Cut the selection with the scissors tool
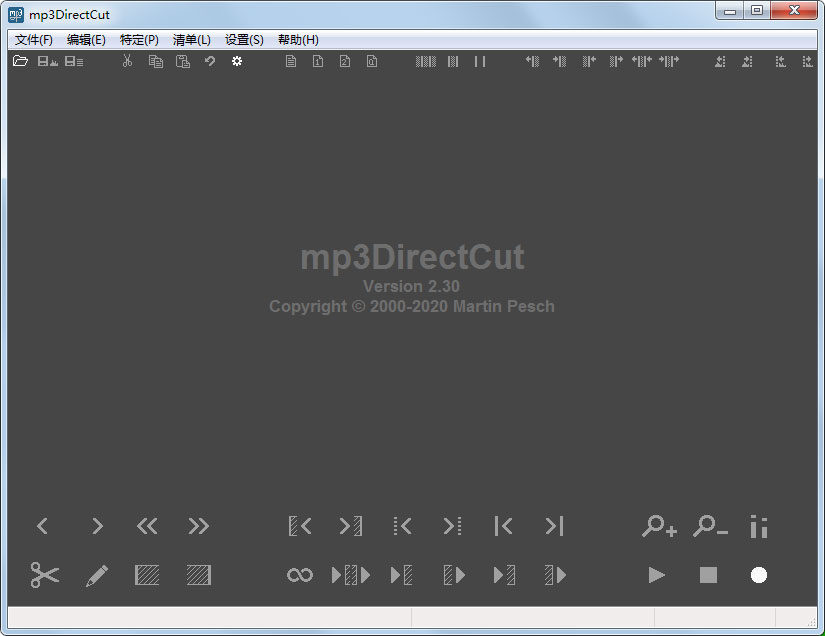825x636 pixels. 127,61
